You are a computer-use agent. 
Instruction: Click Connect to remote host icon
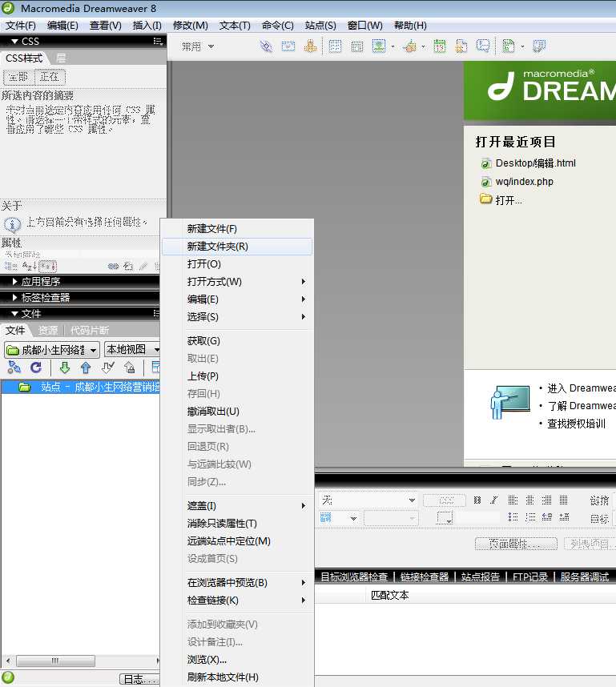click(x=14, y=368)
